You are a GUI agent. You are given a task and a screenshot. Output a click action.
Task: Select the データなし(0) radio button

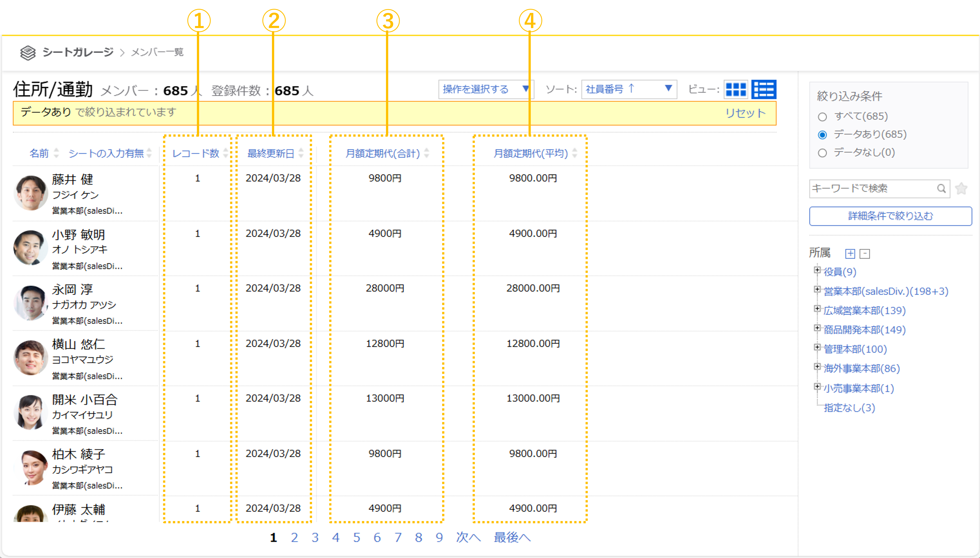pos(822,153)
